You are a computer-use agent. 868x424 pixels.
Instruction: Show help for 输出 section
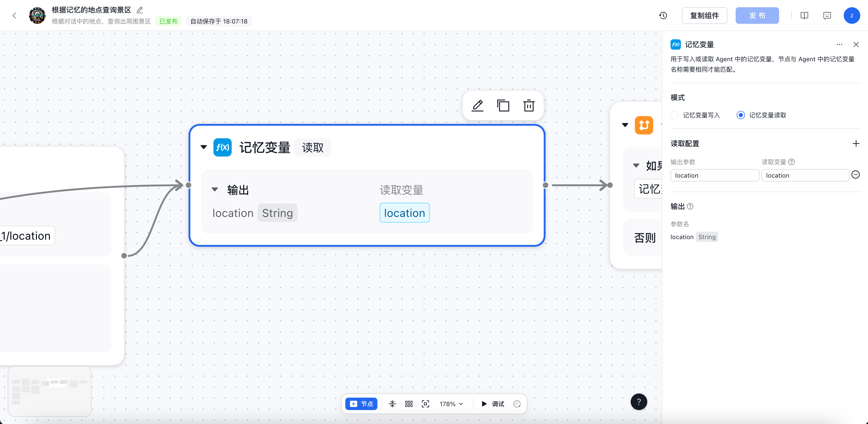(x=690, y=206)
